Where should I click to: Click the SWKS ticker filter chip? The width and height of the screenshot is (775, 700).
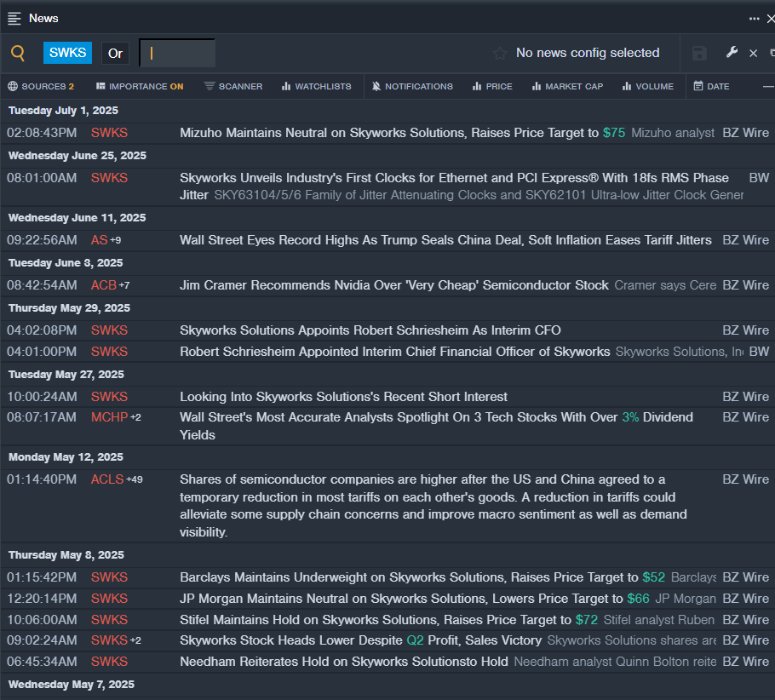pos(68,53)
